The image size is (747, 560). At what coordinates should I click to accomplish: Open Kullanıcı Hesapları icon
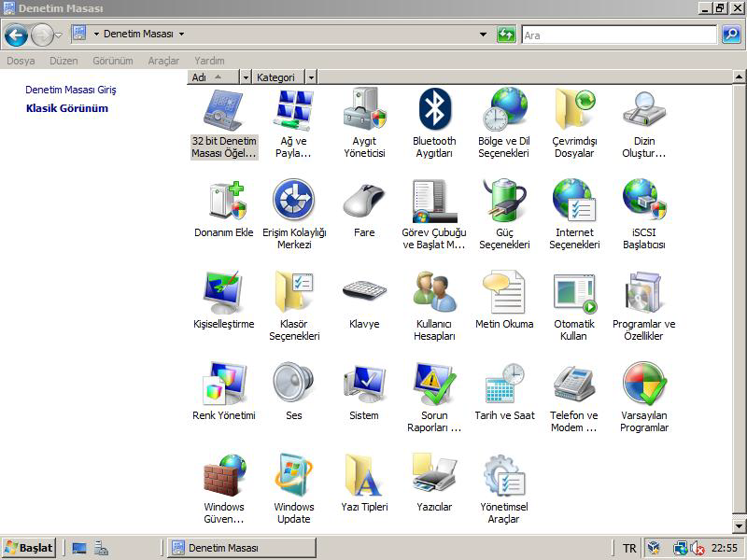(434, 292)
